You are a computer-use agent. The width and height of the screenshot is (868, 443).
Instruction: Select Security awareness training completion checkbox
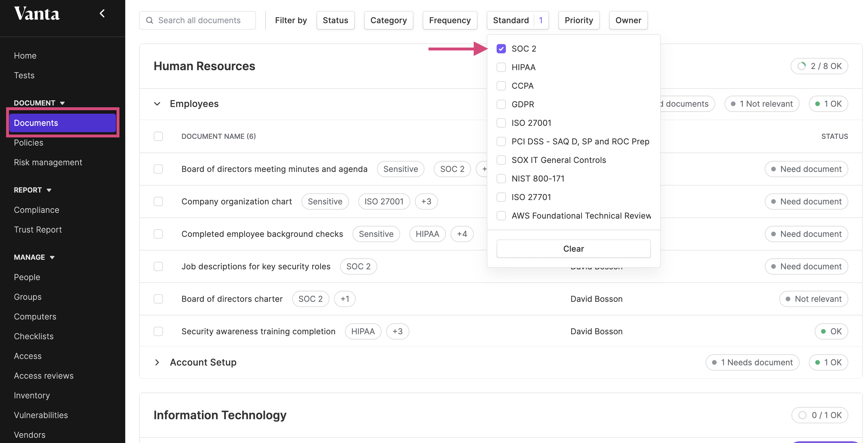pos(158,331)
